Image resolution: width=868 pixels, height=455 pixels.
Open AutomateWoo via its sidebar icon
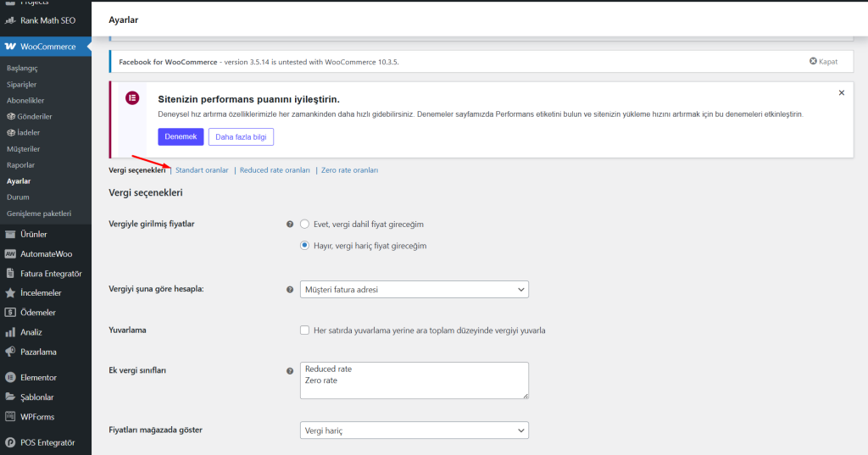10,253
